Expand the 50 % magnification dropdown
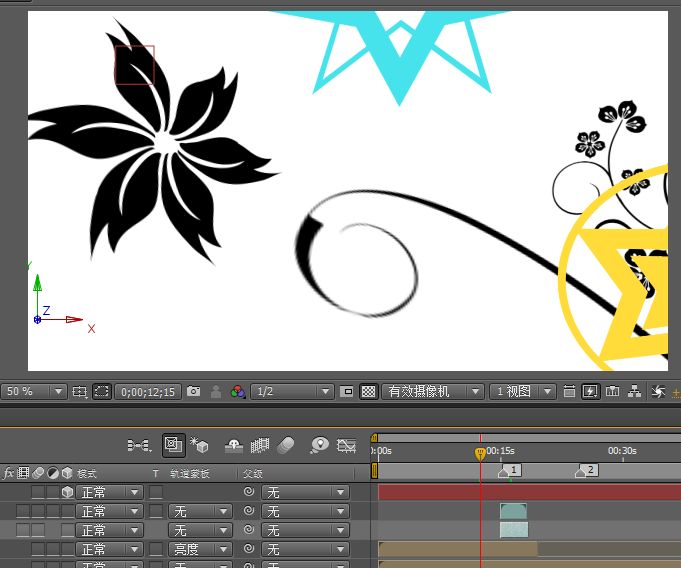Image resolution: width=681 pixels, height=568 pixels. pos(34,392)
